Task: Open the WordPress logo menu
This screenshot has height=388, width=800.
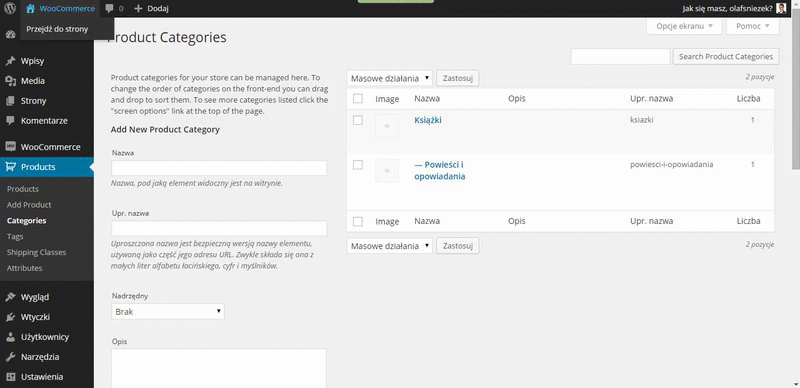Action: coord(10,8)
